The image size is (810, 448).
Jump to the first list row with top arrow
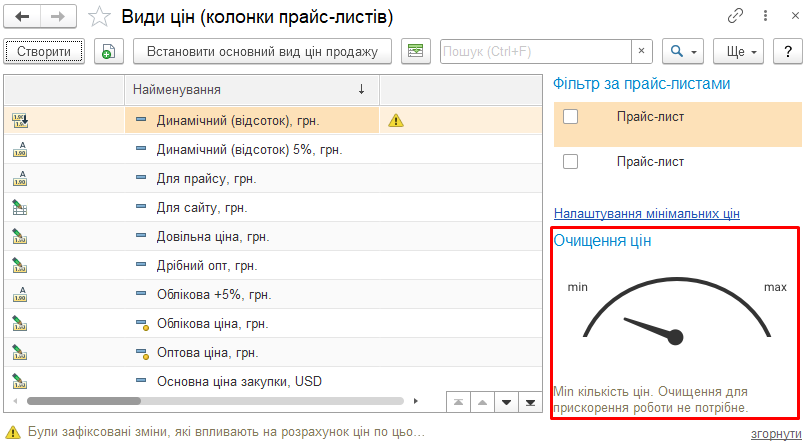pos(458,403)
